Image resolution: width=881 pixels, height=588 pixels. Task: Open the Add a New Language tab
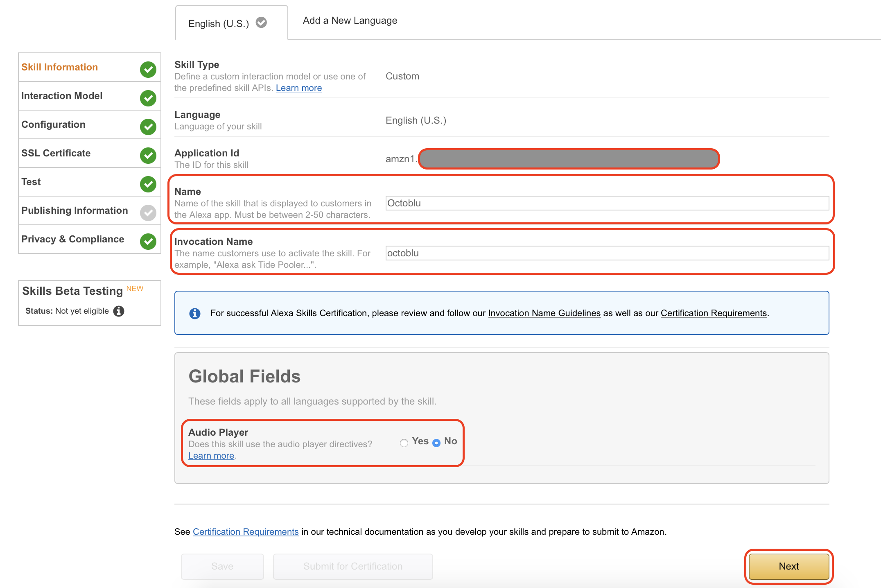click(x=350, y=20)
